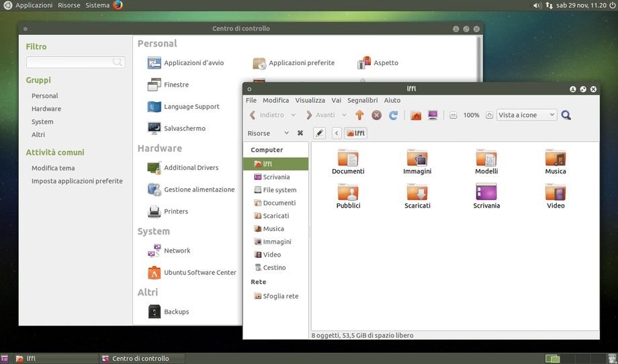Click Modifica tema link
The image size is (618, 364).
(x=53, y=168)
